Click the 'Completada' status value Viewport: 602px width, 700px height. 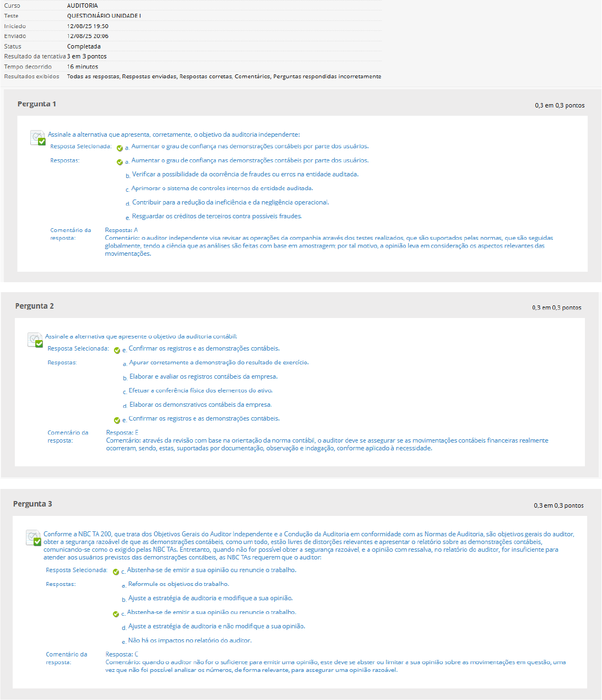pyautogui.click(x=84, y=46)
